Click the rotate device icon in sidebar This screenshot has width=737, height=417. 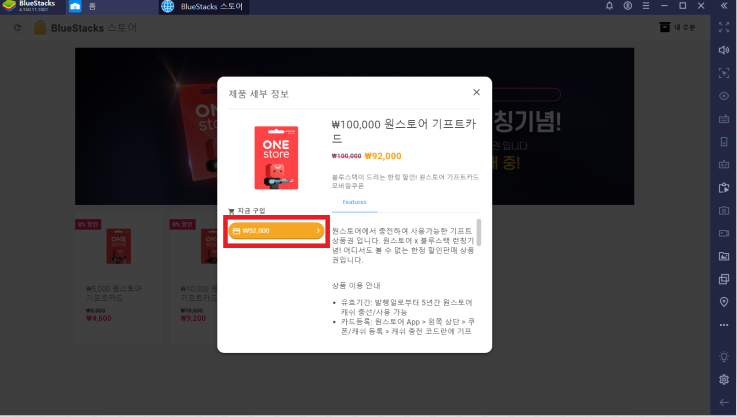click(x=724, y=142)
